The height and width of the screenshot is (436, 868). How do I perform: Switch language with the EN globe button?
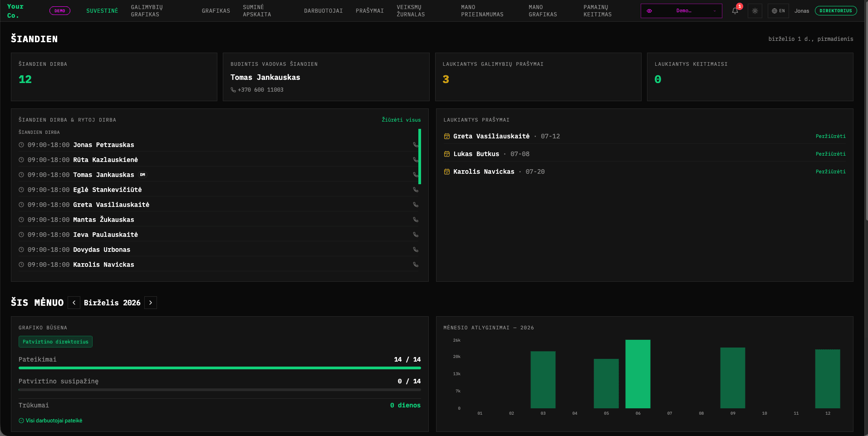click(x=778, y=11)
